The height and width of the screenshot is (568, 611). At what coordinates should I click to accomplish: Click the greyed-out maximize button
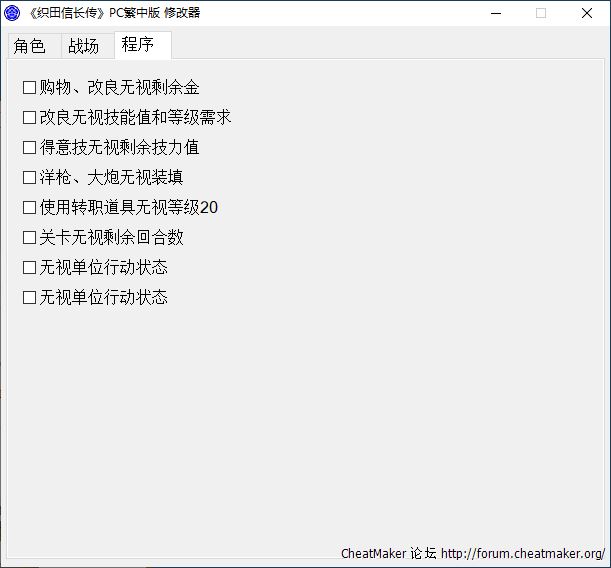(541, 13)
